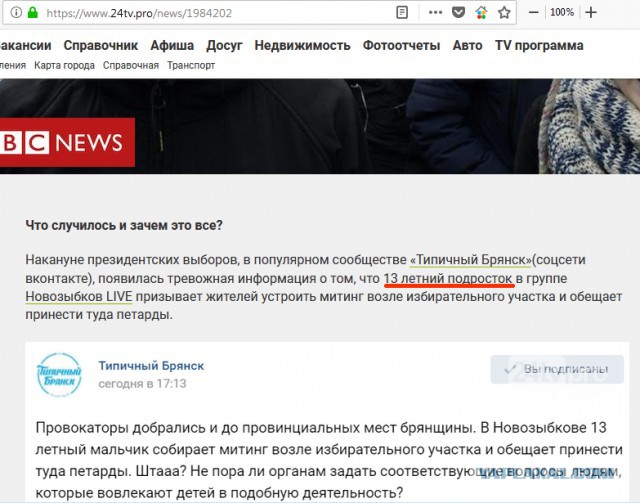Click the BBC News header photo
The image size is (640, 503).
320,126
